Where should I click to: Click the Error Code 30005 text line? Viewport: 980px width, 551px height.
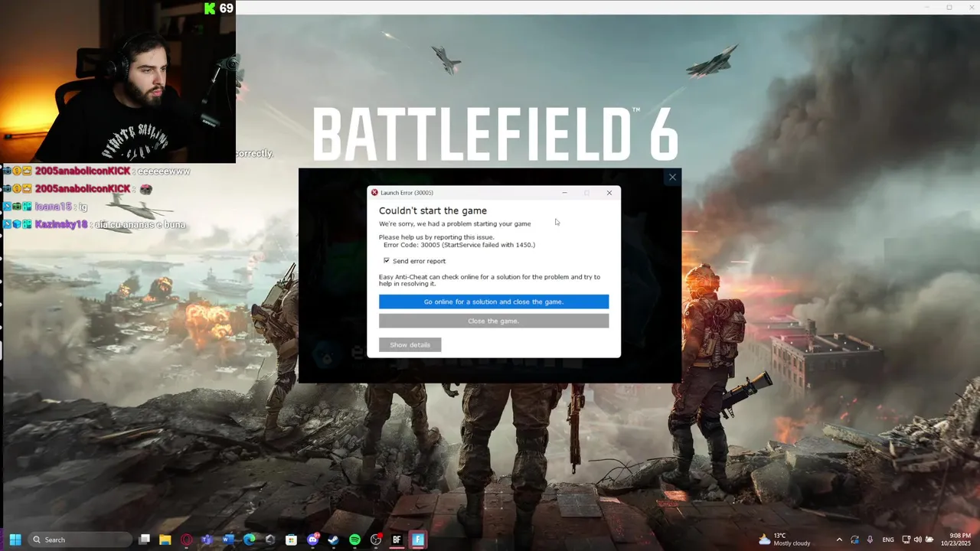pos(459,245)
